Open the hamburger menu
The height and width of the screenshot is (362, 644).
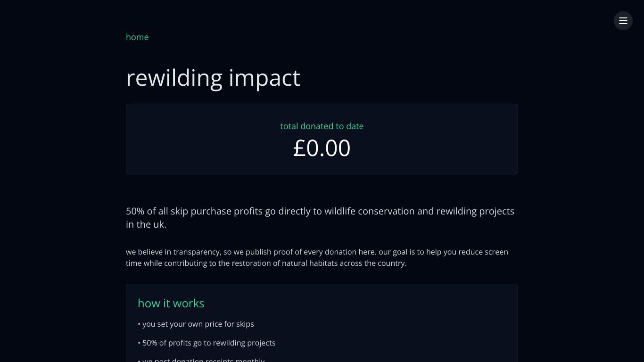pyautogui.click(x=623, y=21)
